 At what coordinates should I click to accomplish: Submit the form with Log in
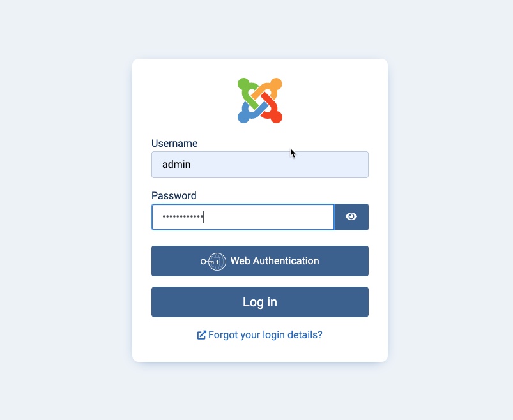click(260, 302)
